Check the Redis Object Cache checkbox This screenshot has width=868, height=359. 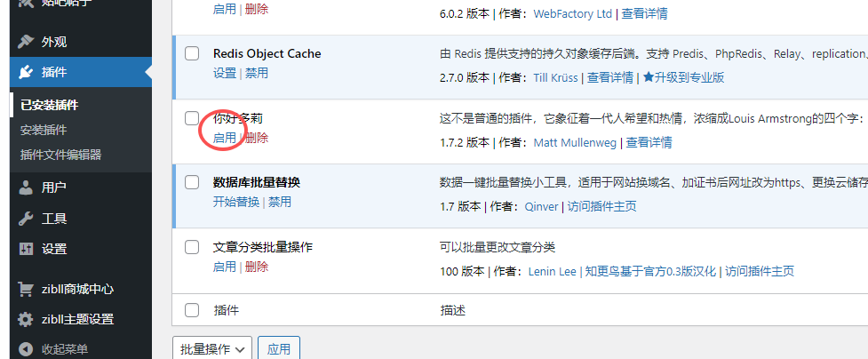192,54
